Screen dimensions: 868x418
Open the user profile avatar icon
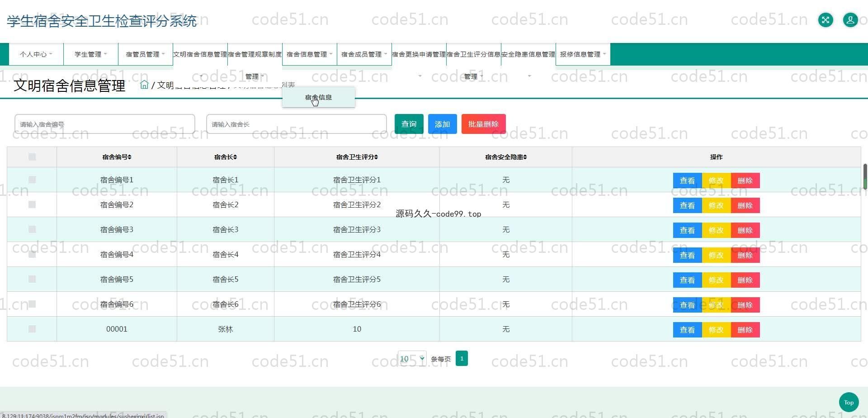[850, 20]
